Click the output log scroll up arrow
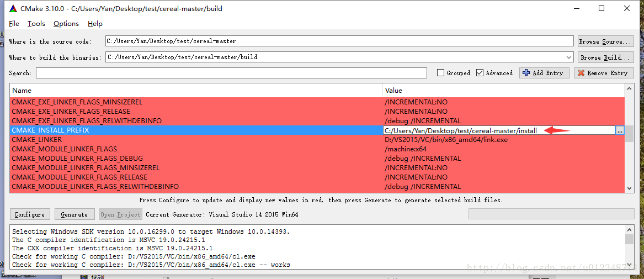The height and width of the screenshot is (279, 644). tap(629, 229)
